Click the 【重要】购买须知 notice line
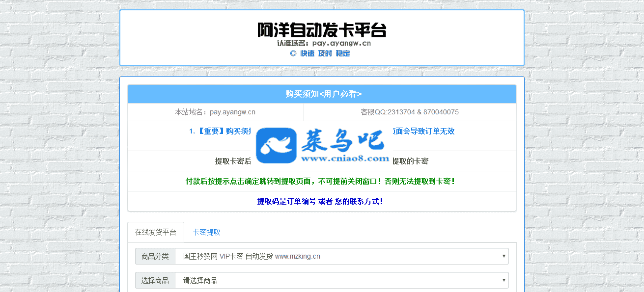 [220, 131]
